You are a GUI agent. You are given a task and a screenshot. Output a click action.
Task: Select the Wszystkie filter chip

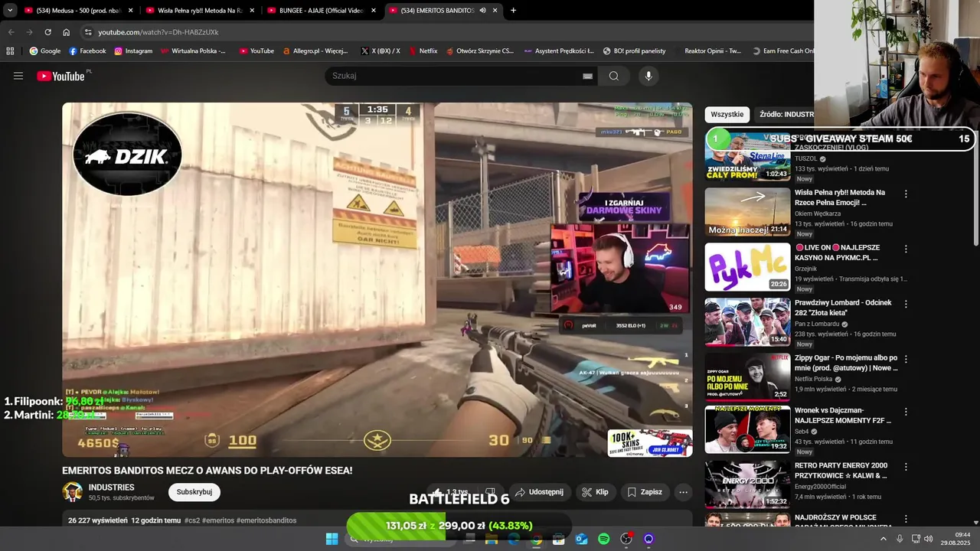(x=727, y=114)
